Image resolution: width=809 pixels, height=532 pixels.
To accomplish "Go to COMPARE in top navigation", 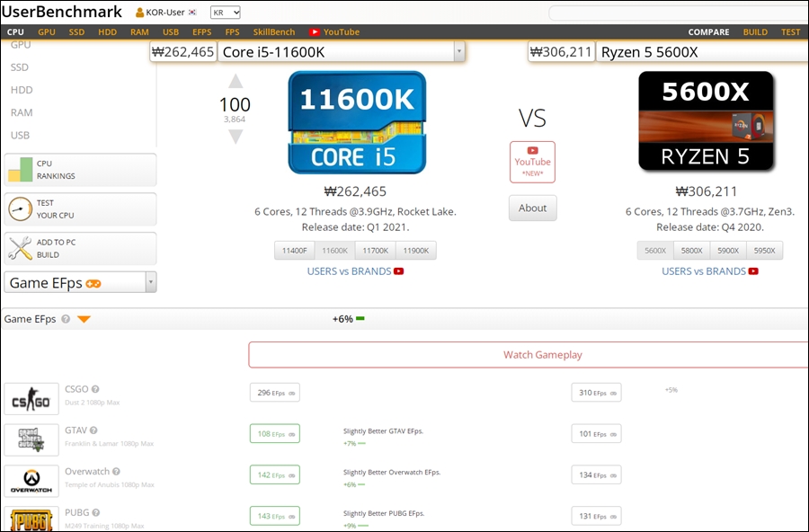I will coord(708,32).
